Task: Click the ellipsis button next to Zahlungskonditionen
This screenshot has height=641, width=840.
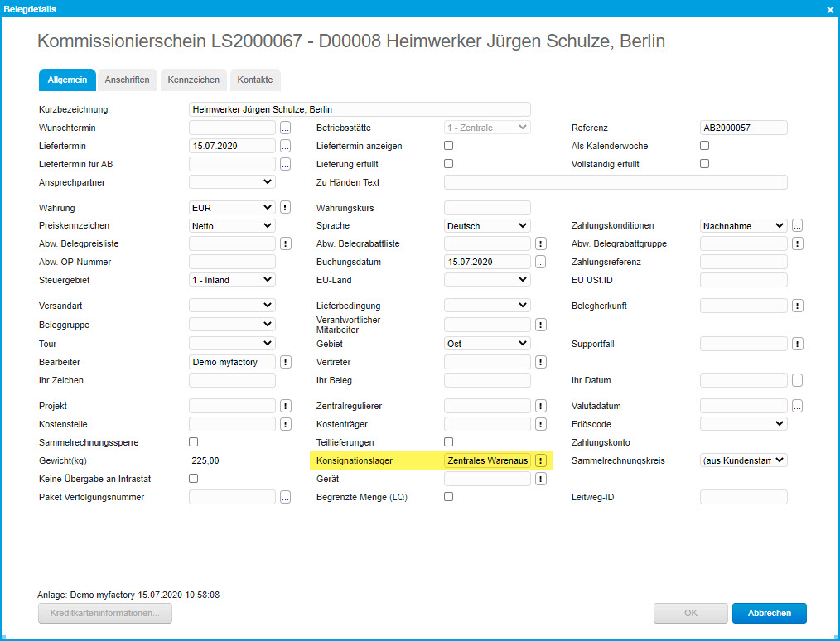Action: point(797,225)
